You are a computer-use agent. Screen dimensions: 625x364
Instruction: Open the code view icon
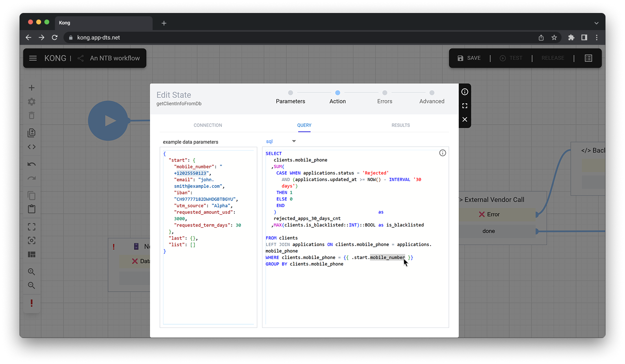tap(31, 147)
